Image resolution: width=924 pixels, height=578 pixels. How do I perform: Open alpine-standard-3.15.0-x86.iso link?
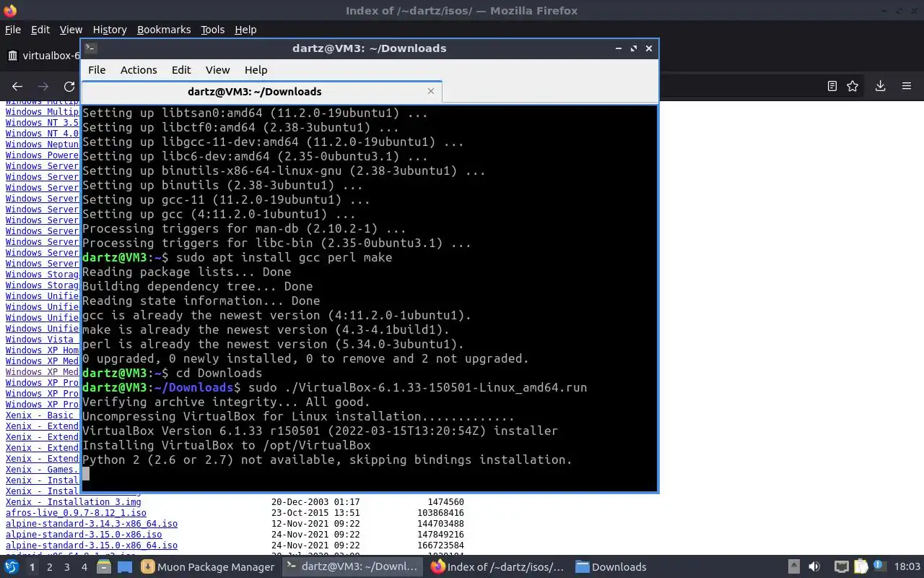point(84,535)
